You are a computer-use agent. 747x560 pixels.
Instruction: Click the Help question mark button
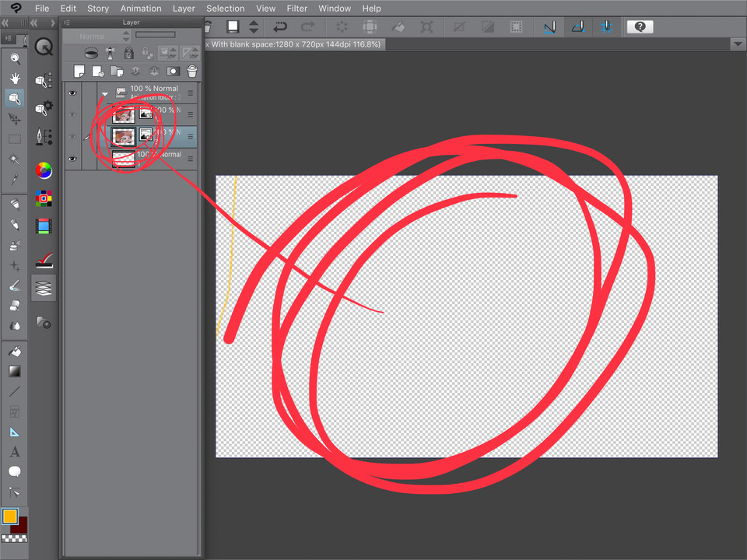pyautogui.click(x=640, y=26)
